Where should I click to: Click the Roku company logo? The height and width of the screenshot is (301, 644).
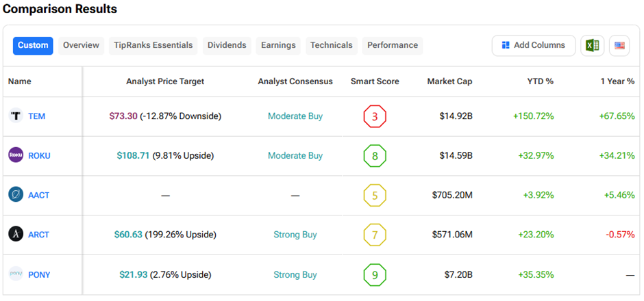pos(16,155)
